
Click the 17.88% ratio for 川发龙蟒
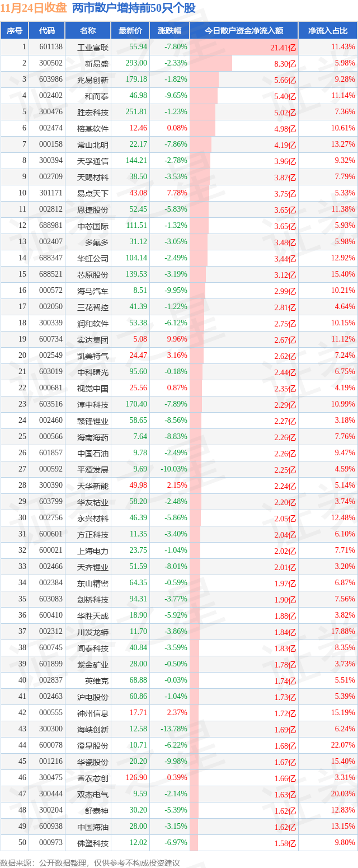click(x=343, y=632)
